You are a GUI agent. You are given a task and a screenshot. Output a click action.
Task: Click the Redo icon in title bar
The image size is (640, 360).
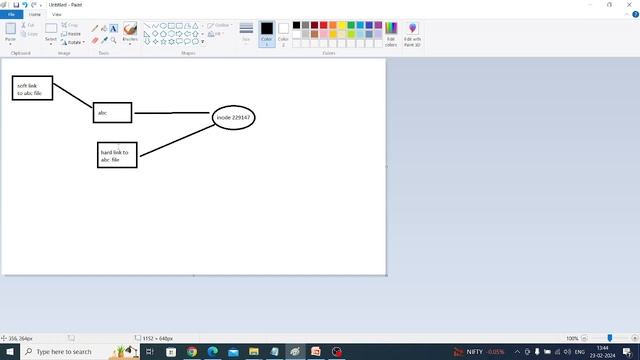pyautogui.click(x=33, y=5)
